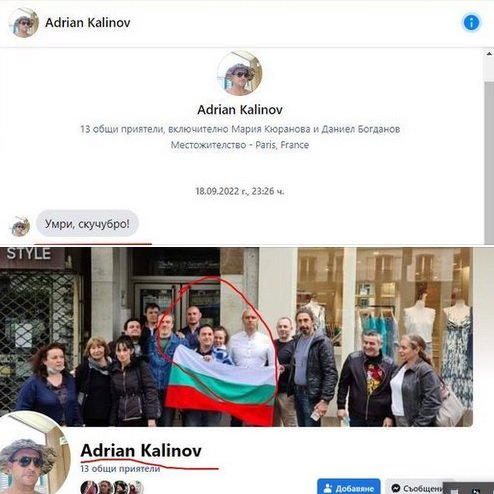Click the sender avatar beside Умри message

(x=20, y=226)
